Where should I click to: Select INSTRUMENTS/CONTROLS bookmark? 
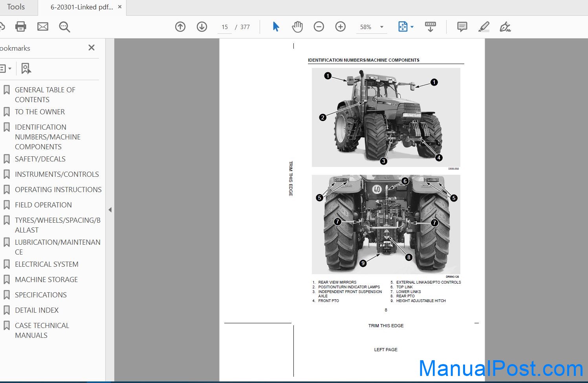[x=57, y=174]
